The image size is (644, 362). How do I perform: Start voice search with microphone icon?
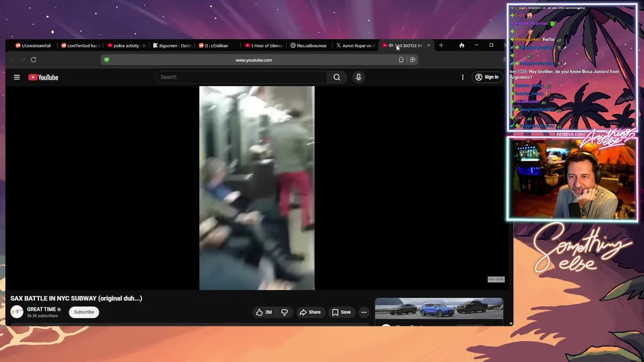pyautogui.click(x=358, y=77)
